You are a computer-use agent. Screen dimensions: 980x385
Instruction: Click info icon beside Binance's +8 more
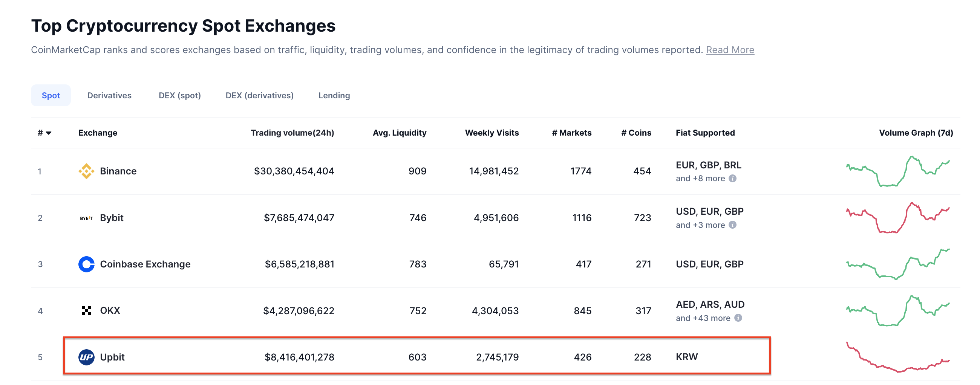(x=732, y=179)
